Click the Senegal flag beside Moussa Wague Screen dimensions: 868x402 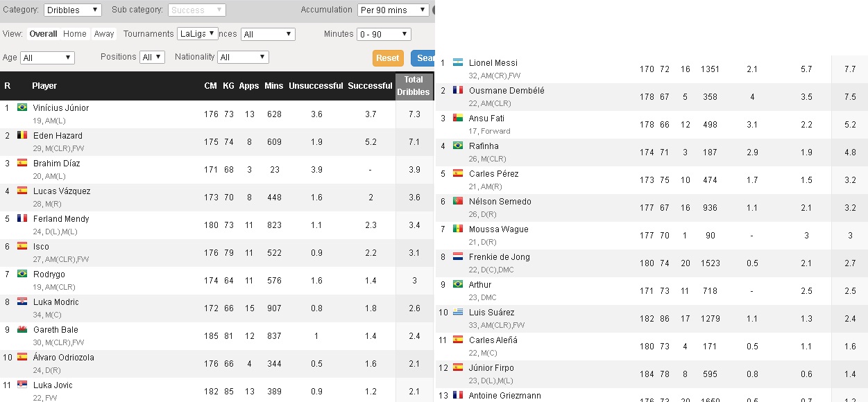(457, 229)
